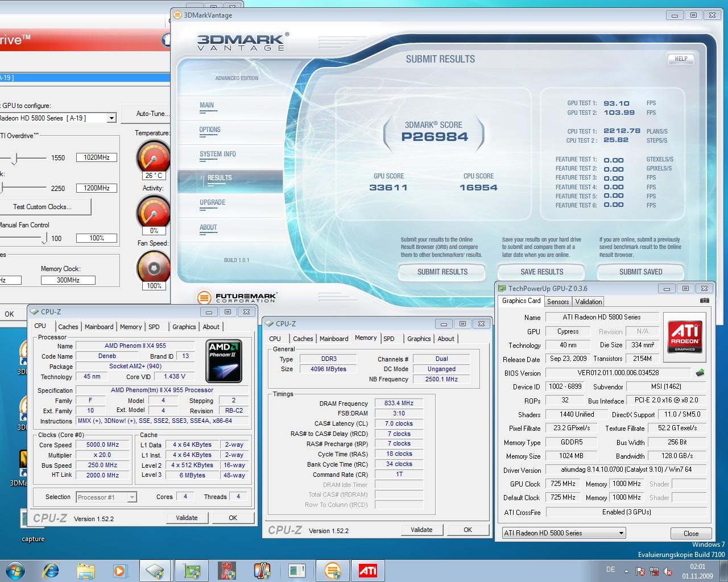
Task: Open SPD tab in the memory CPU-Z window
Action: (389, 339)
